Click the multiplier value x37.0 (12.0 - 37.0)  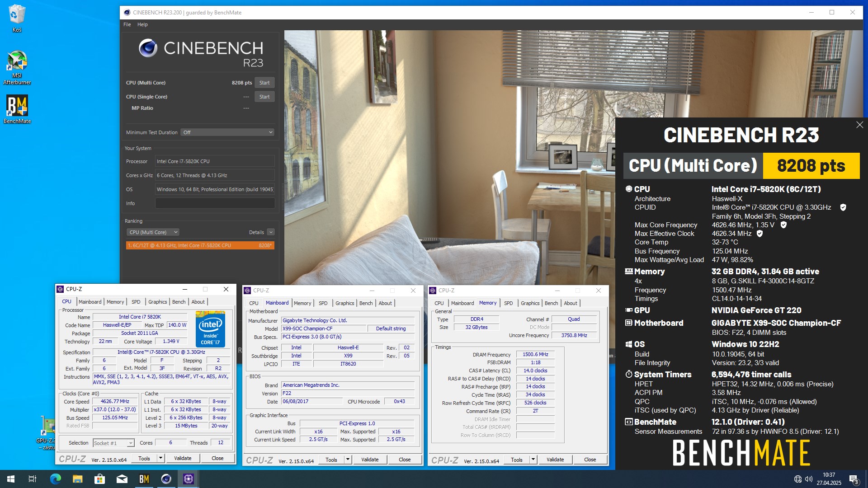point(115,410)
